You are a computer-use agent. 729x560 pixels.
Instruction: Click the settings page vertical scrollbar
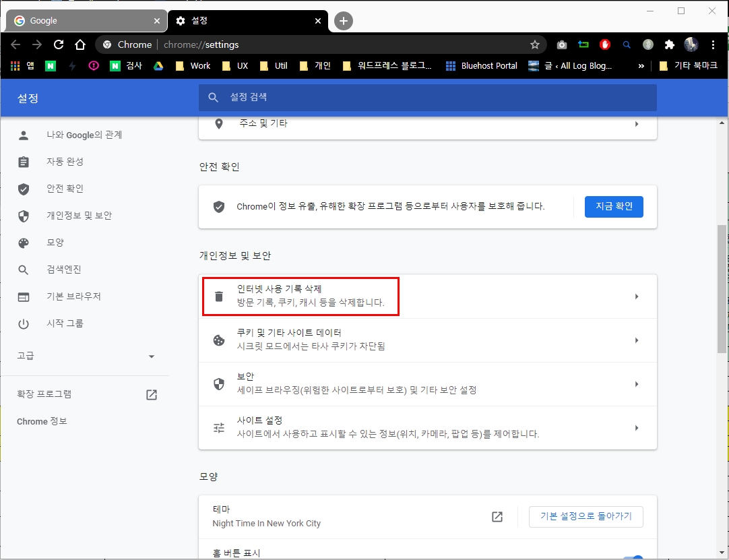point(722,288)
